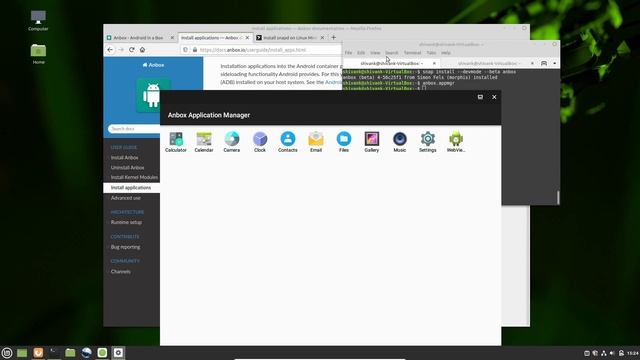Launch Firefox from the taskbar
This screenshot has height=360, width=640.
[x=38, y=353]
